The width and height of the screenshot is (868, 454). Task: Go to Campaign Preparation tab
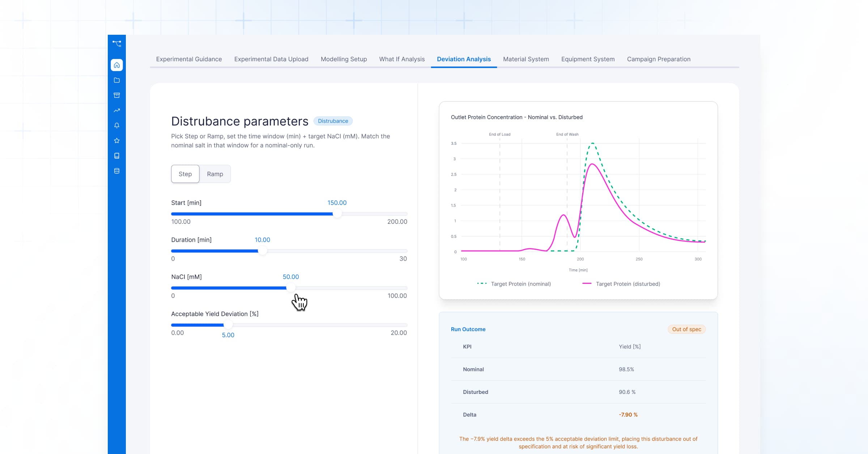659,59
